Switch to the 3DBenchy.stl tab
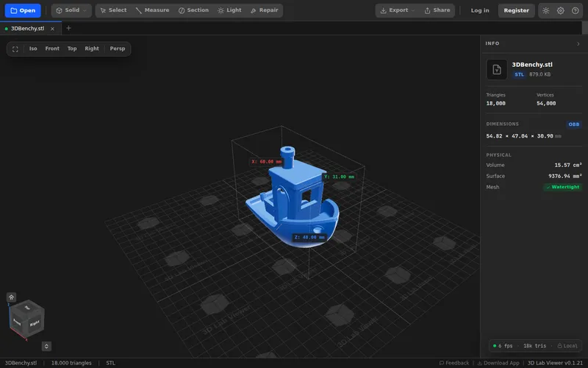 tap(27, 29)
